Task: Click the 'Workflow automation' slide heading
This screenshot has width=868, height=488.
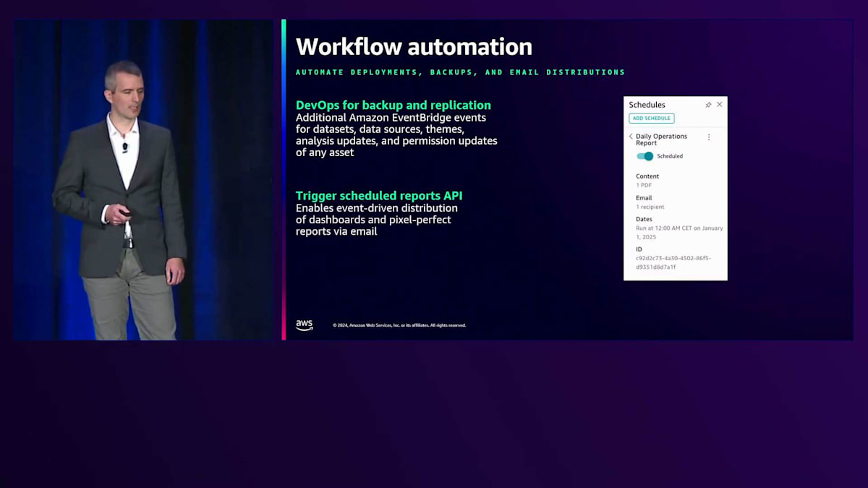Action: point(414,46)
